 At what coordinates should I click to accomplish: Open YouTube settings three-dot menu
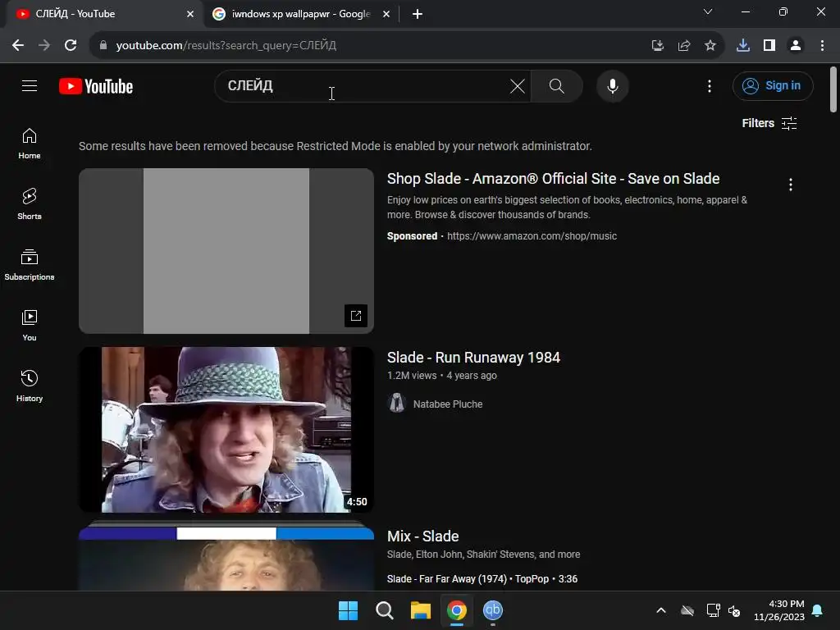(710, 85)
